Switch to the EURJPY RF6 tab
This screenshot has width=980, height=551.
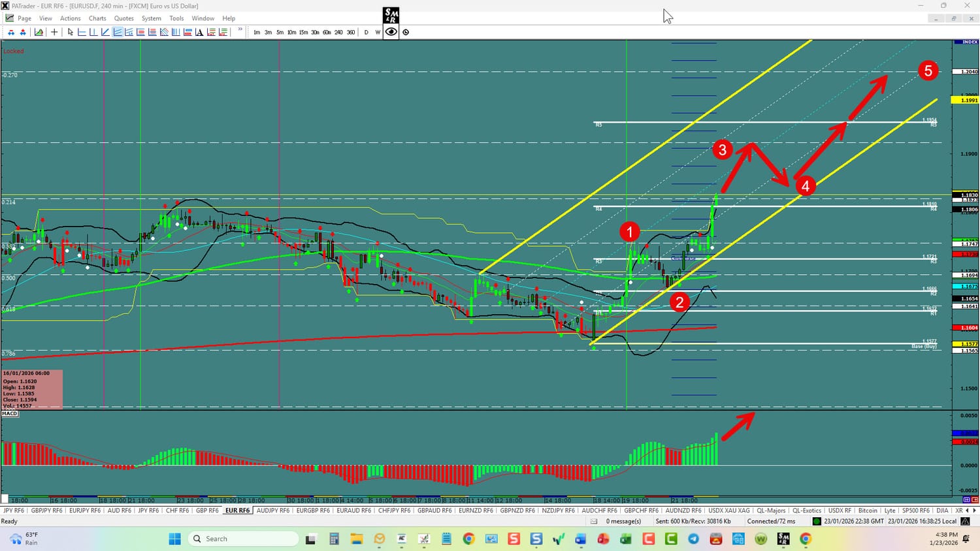click(x=85, y=511)
